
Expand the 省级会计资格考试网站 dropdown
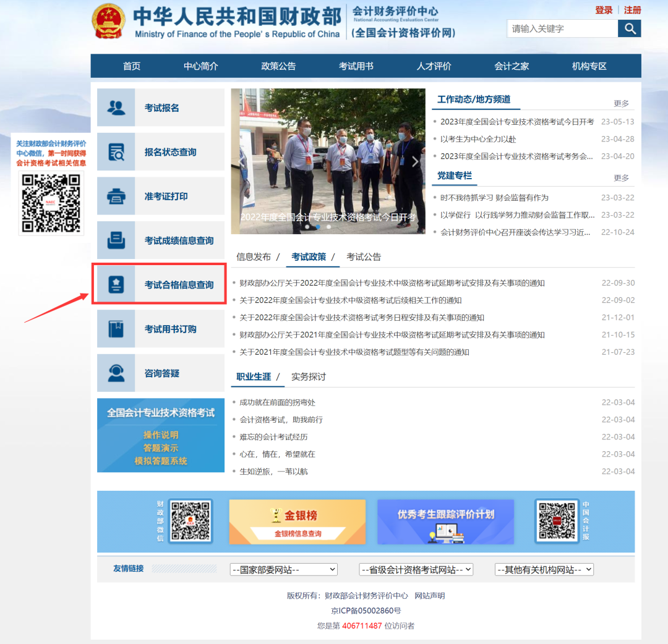pyautogui.click(x=416, y=569)
